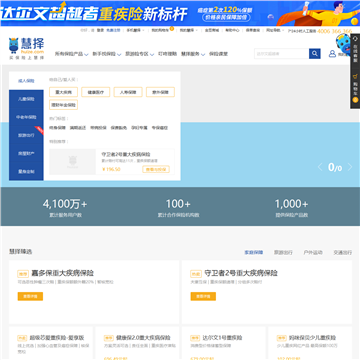
Task: Click 重大疾病 filter button
Action: tap(63, 92)
